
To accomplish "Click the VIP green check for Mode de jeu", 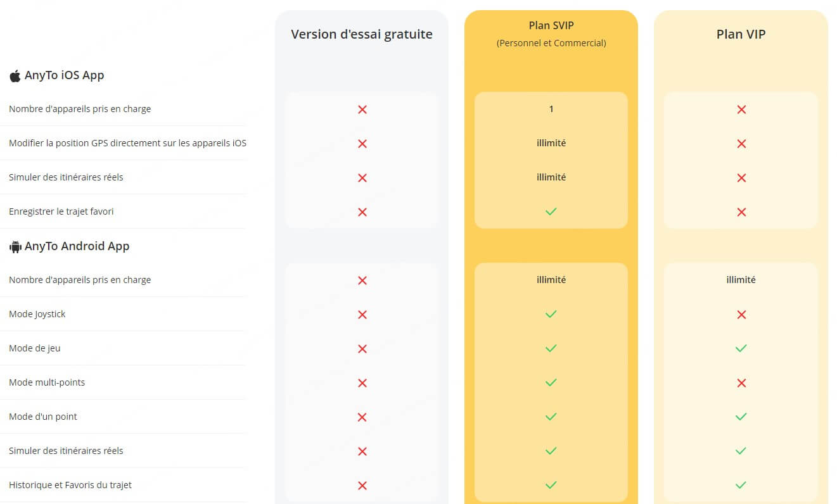I will (741, 348).
